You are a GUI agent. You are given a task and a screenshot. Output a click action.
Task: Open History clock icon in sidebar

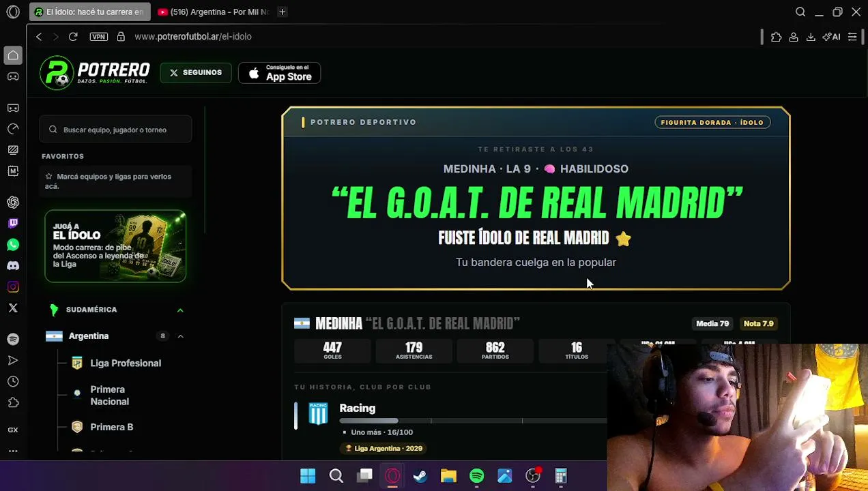coord(13,381)
